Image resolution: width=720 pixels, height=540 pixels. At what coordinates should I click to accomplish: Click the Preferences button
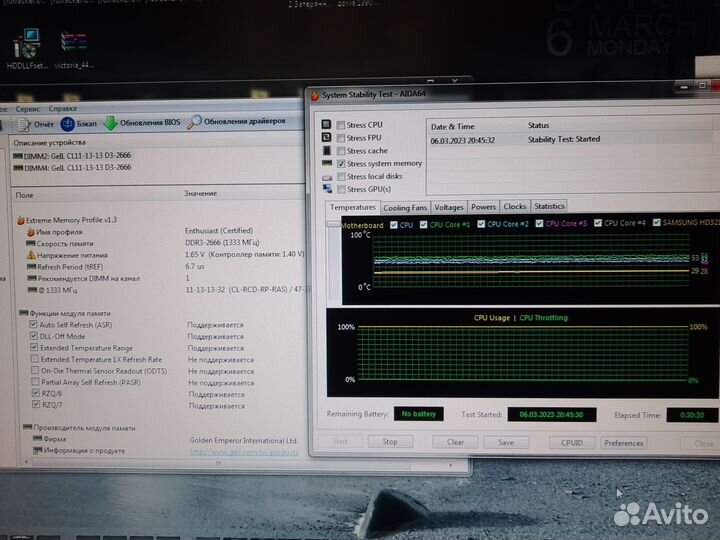click(x=624, y=442)
